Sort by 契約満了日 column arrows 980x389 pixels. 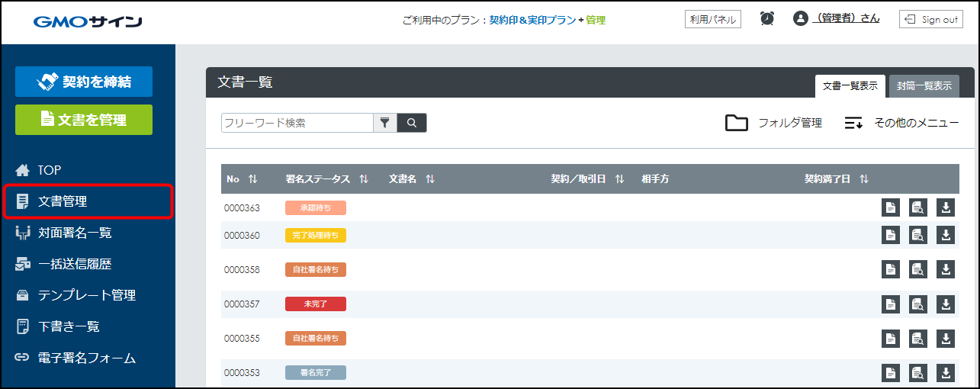[864, 179]
